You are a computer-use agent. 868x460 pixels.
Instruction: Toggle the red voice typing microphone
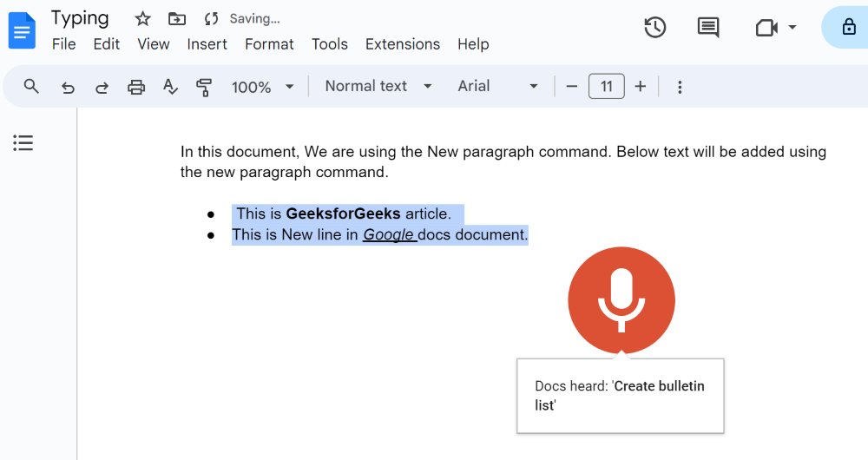pos(621,299)
